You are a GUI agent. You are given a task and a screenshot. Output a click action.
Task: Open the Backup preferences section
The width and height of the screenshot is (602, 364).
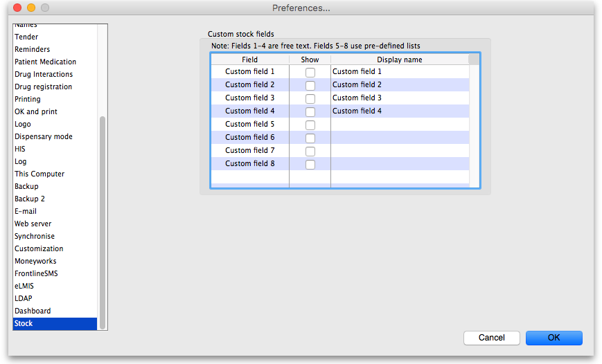point(26,186)
